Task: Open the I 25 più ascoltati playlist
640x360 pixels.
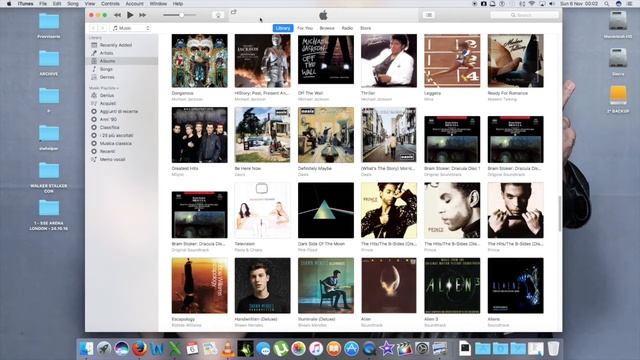Action: pyautogui.click(x=122, y=135)
